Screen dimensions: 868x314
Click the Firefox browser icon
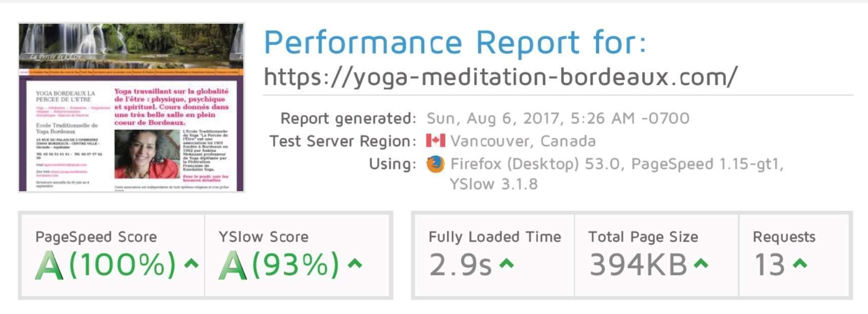click(435, 164)
